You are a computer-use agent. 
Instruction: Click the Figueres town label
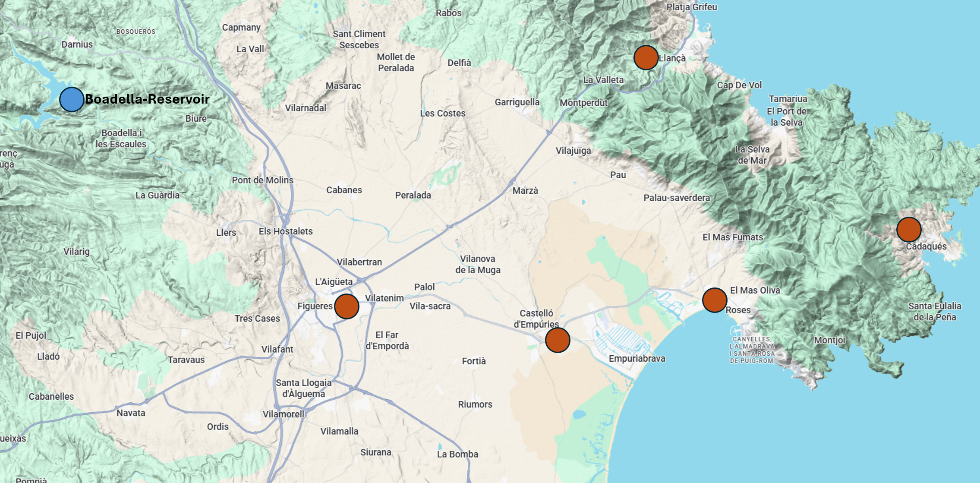[315, 306]
